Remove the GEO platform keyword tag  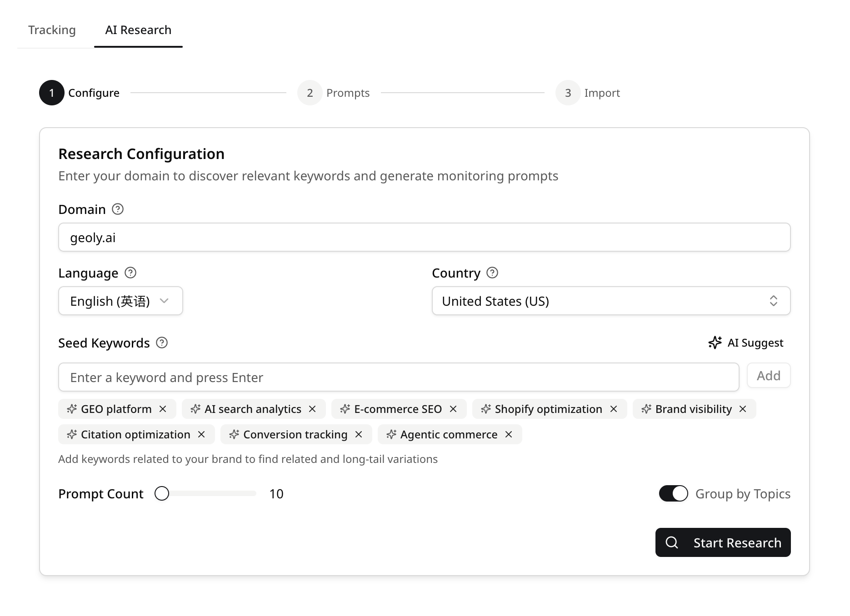click(163, 409)
